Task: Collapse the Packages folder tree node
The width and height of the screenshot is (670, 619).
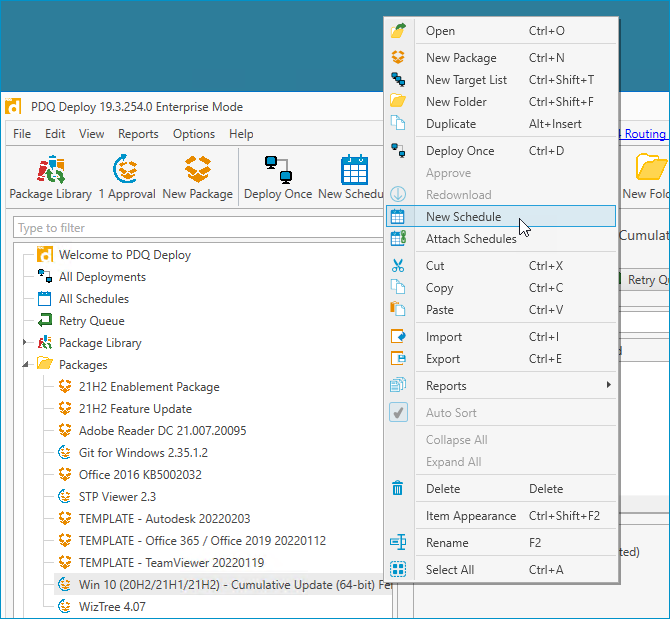Action: point(26,365)
